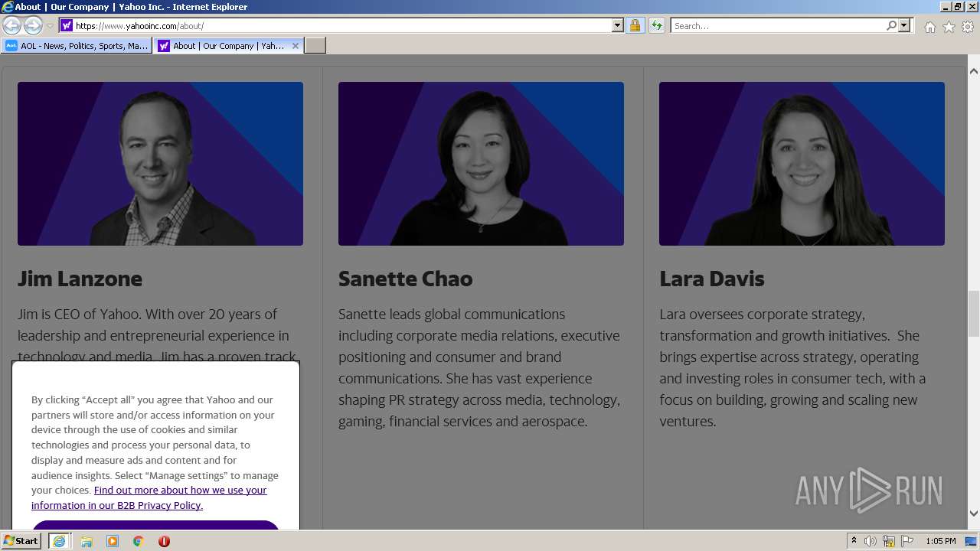Go back with the browser Back arrow
Viewport: 980px width, 551px height.
(11, 25)
